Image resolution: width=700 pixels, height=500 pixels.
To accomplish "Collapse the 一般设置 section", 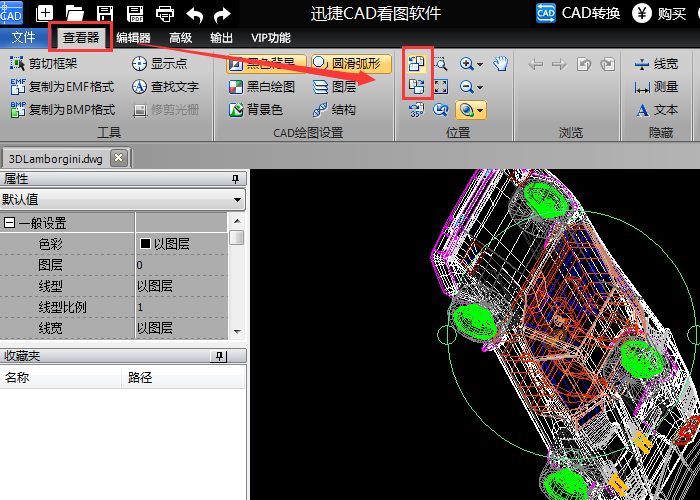I will click(9, 222).
